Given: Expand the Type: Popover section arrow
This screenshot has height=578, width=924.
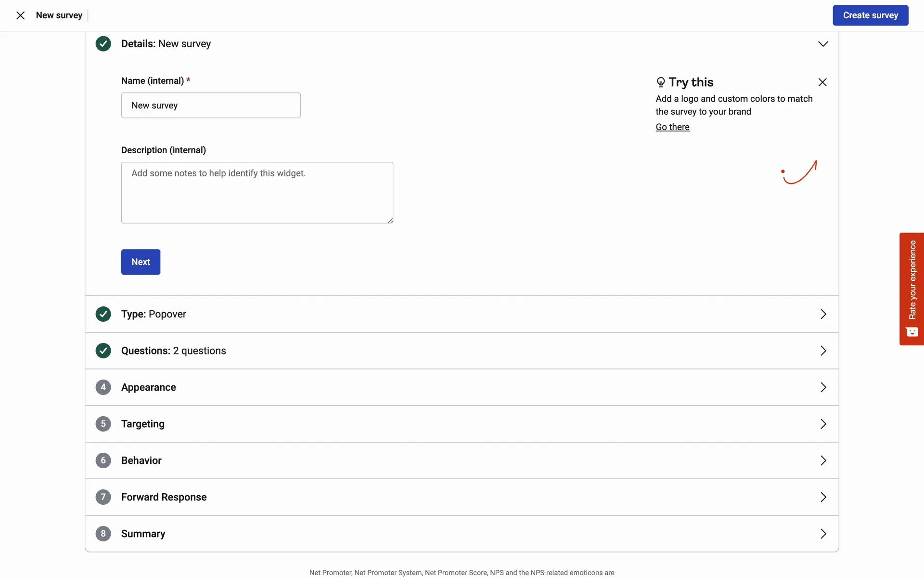Looking at the screenshot, I should (x=823, y=314).
